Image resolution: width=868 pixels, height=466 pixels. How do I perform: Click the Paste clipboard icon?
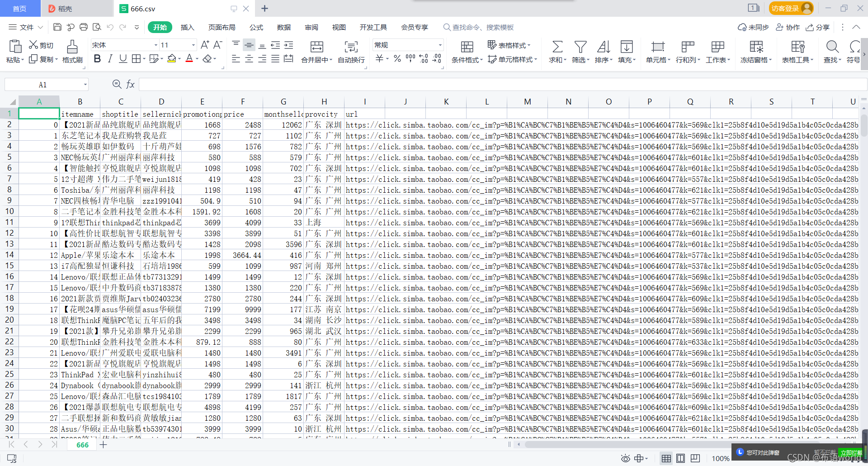[x=15, y=46]
